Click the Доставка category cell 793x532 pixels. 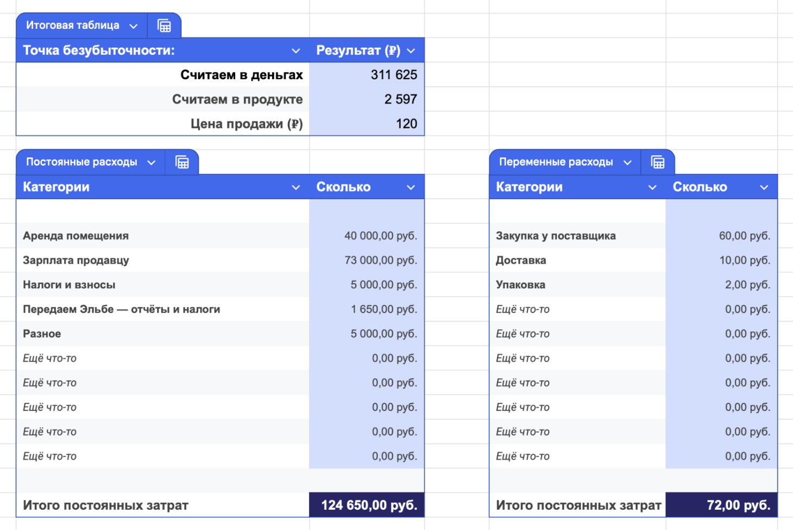click(x=577, y=260)
